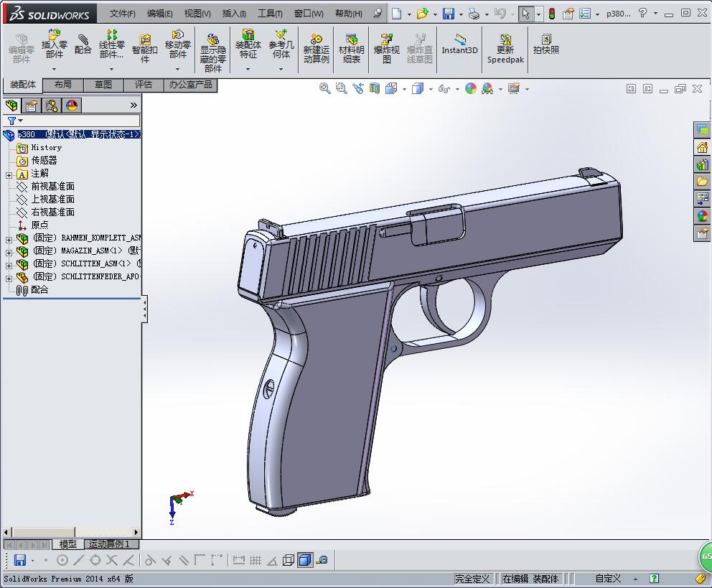Switch to the Office Products (办公室产品) tab
The width and height of the screenshot is (712, 588).
(191, 85)
